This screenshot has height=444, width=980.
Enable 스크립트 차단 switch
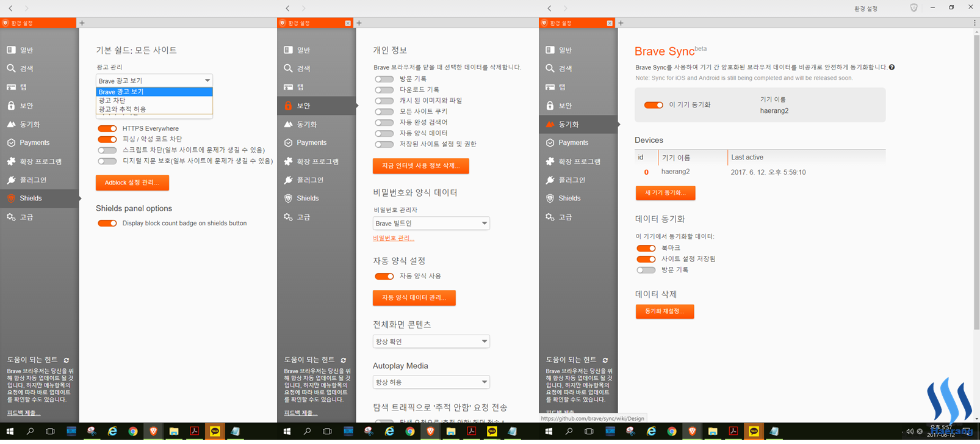(107, 150)
